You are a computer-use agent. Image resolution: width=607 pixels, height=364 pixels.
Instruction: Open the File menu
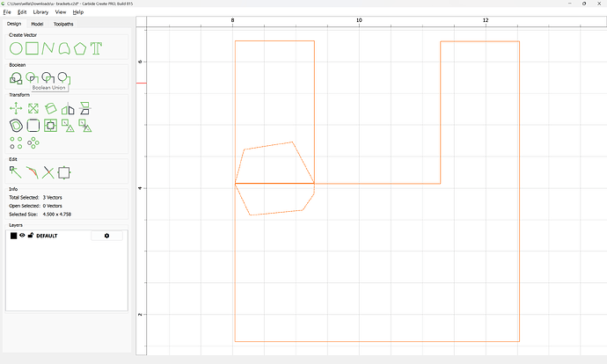pos(7,12)
